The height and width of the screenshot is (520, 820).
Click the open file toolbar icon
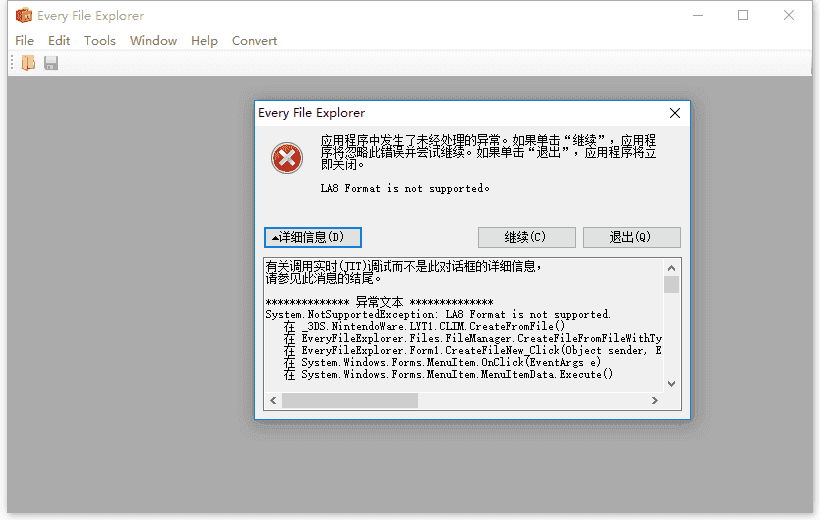tap(28, 63)
